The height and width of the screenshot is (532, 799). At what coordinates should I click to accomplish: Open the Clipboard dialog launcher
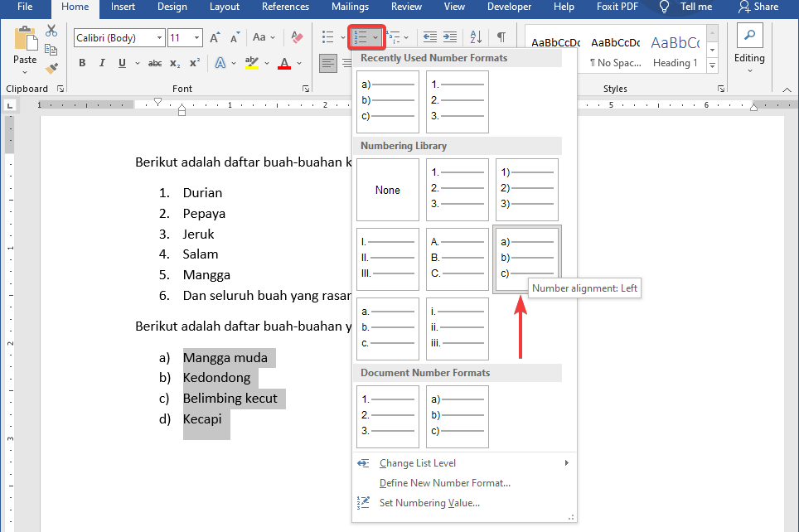[61, 89]
